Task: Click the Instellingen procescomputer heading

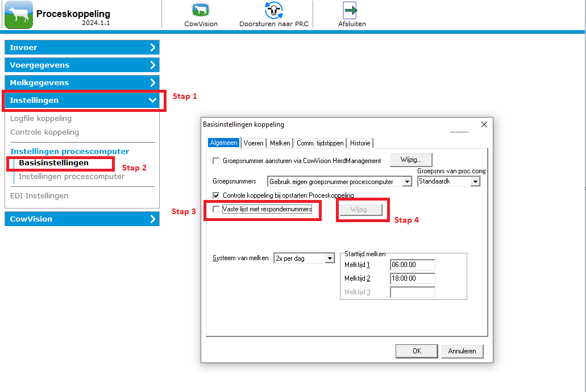Action: 69,151
